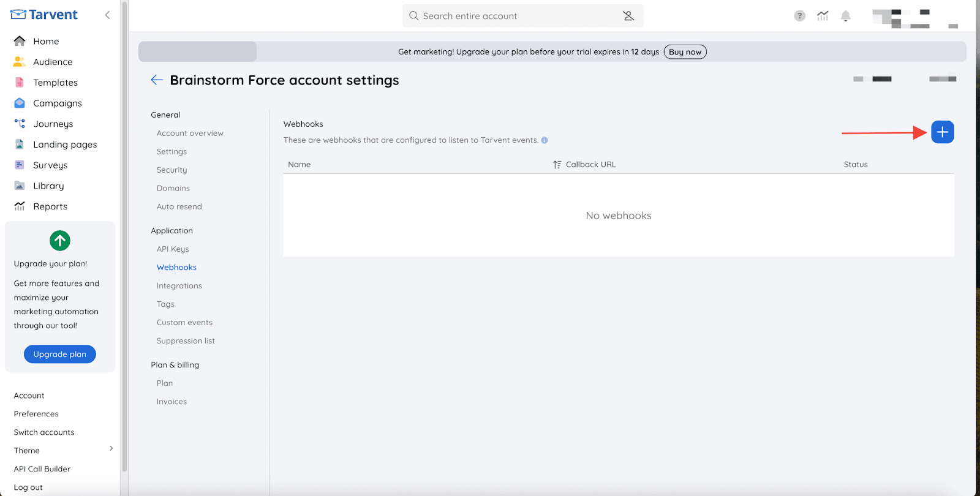Open the Account link in sidebar
Viewport: 980px width, 496px height.
29,396
